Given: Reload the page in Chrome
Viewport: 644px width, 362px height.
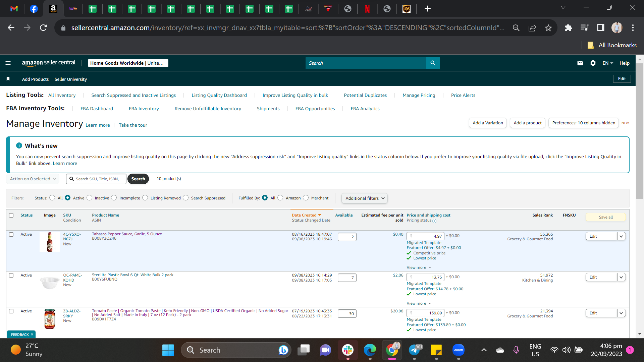Looking at the screenshot, I should [x=43, y=28].
